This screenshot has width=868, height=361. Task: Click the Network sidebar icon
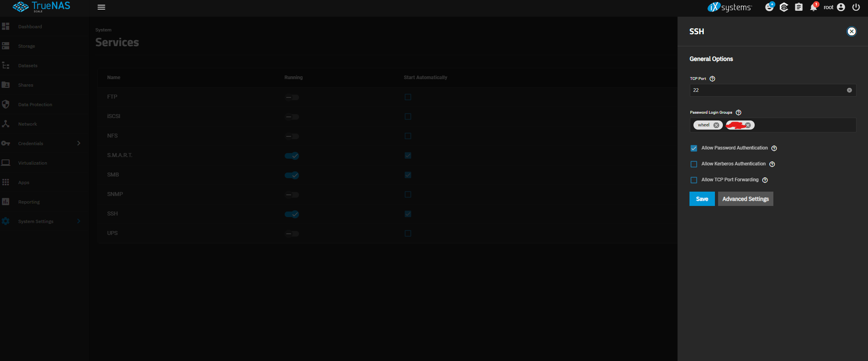pos(6,124)
